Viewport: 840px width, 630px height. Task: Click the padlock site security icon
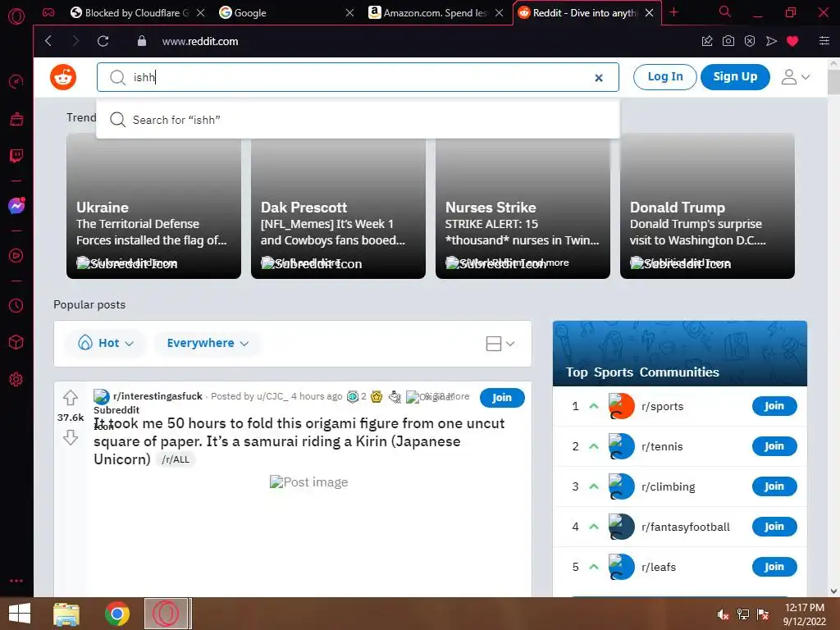[142, 41]
